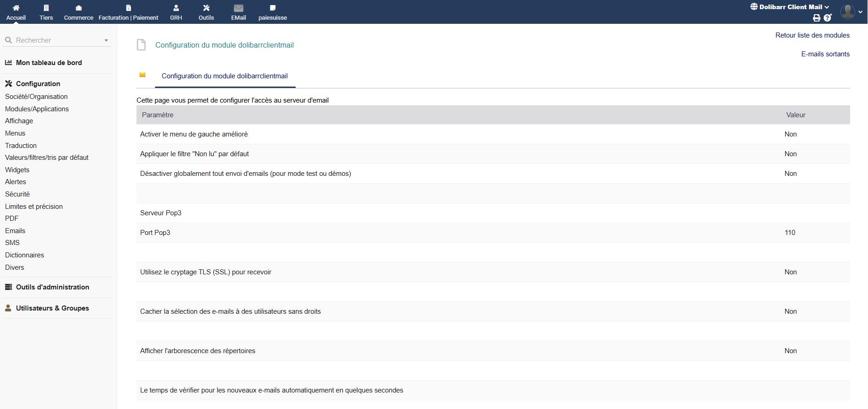Open the Dolibarr Client Mail dropdown
Image resolution: width=868 pixels, height=409 pixels.
[x=790, y=7]
